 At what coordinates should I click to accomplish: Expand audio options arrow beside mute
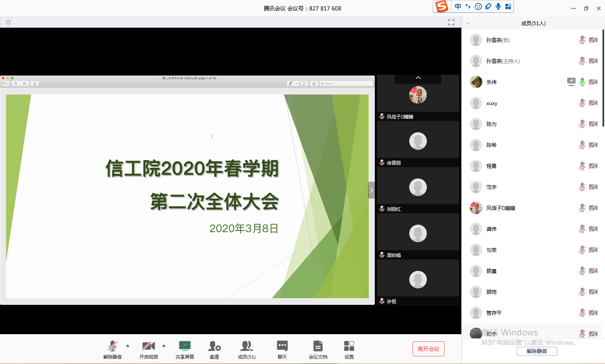click(128, 346)
